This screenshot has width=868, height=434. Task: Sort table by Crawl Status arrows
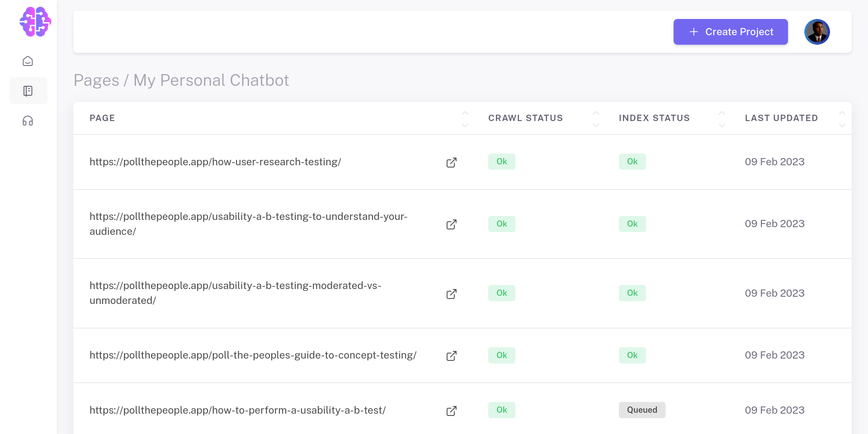(x=596, y=119)
